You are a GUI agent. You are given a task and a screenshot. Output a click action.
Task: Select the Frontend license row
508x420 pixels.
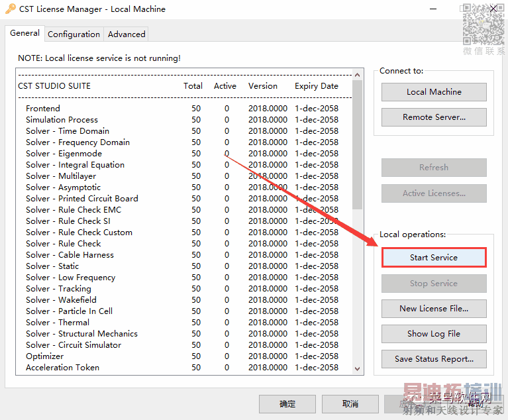pyautogui.click(x=182, y=109)
